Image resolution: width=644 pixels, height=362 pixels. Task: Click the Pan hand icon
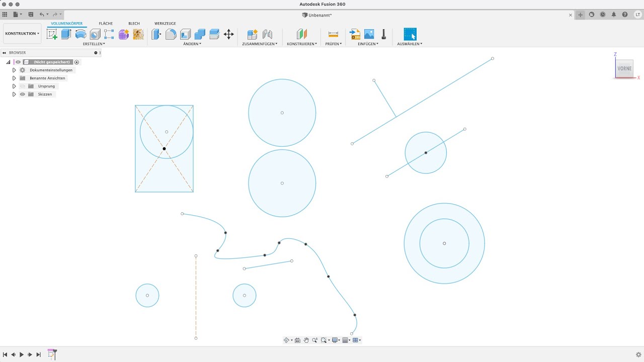[306, 340]
